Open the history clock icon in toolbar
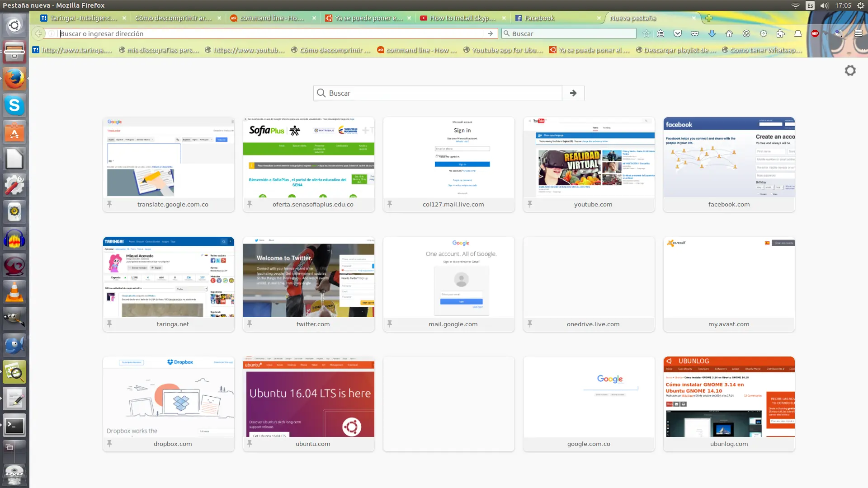The width and height of the screenshot is (868, 488). point(746,33)
